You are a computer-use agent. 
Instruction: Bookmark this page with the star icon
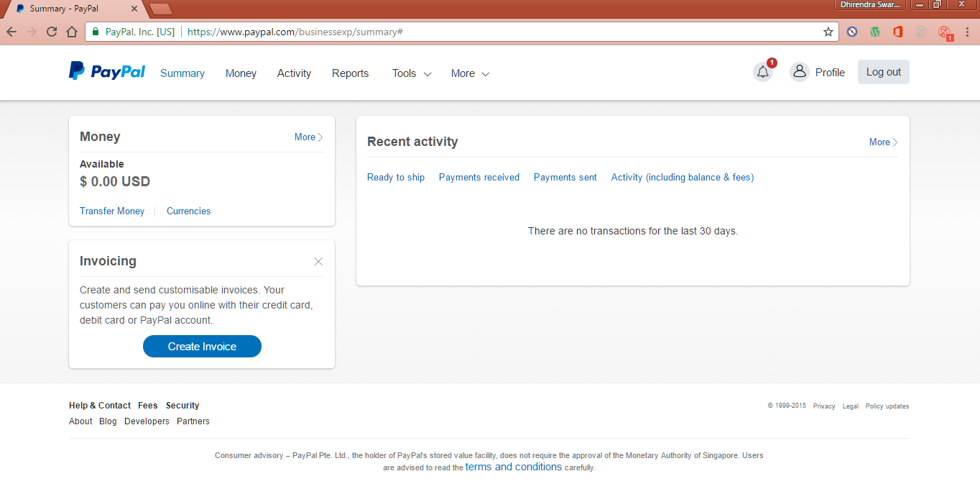click(x=828, y=32)
